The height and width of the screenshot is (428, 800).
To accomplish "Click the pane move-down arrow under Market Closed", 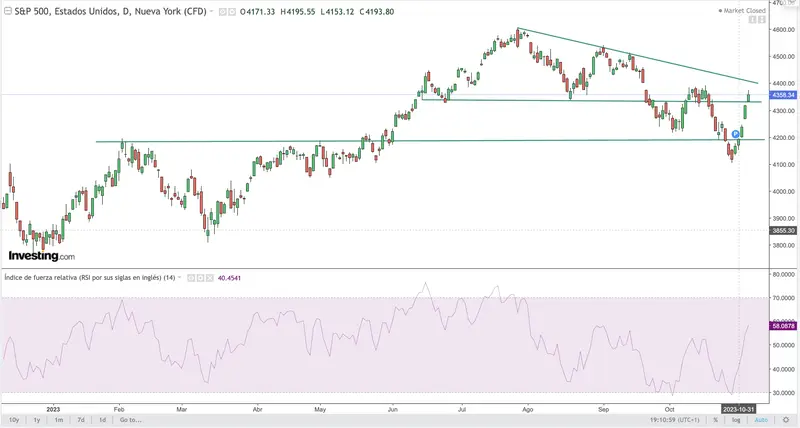I will [761, 19].
